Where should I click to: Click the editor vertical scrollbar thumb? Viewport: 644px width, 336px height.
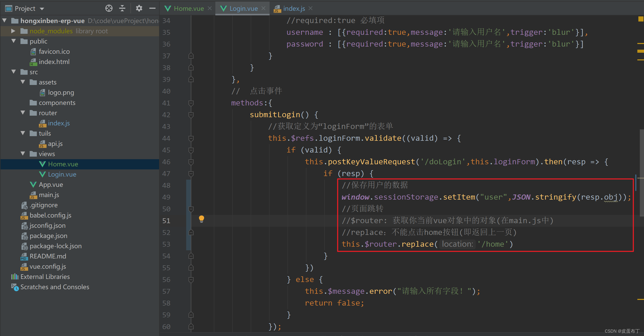tap(641, 173)
